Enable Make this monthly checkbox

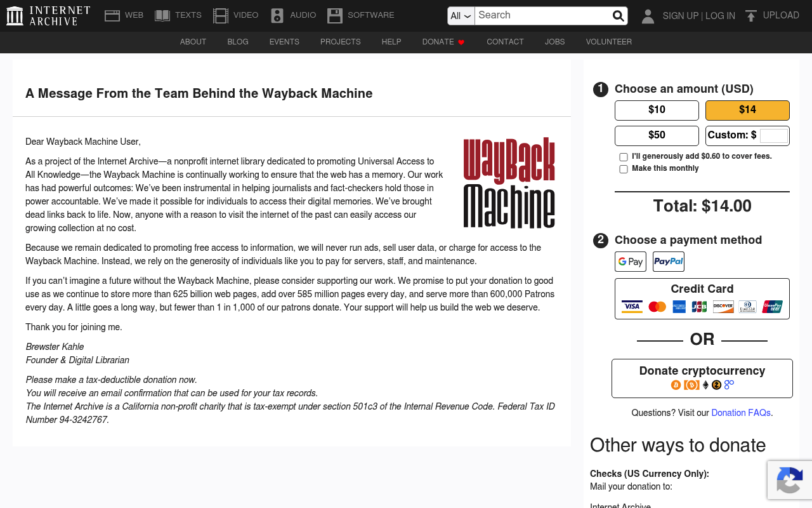coord(624,169)
